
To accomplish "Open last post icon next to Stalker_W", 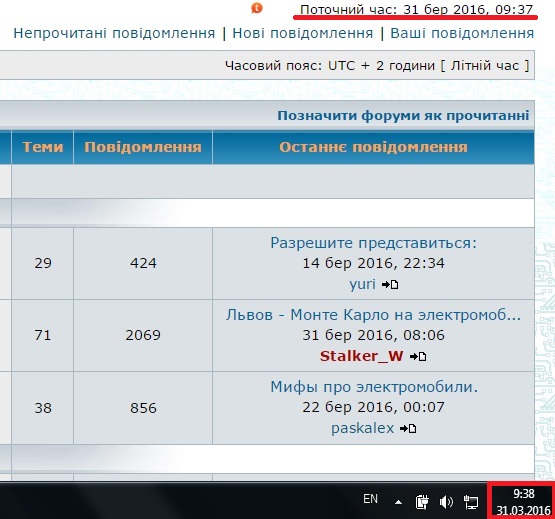I will pos(418,357).
